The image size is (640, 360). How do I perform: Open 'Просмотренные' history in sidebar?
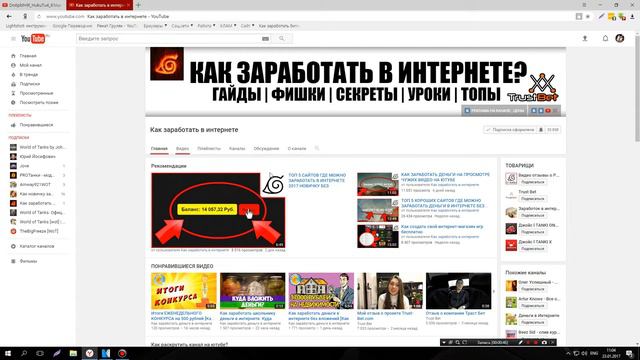coord(36,93)
